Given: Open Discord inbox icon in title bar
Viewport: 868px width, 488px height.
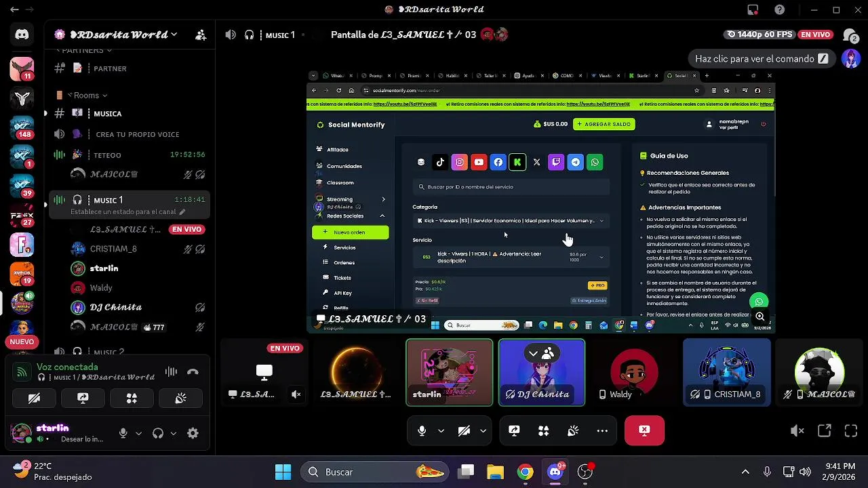Looking at the screenshot, I should pyautogui.click(x=753, y=9).
